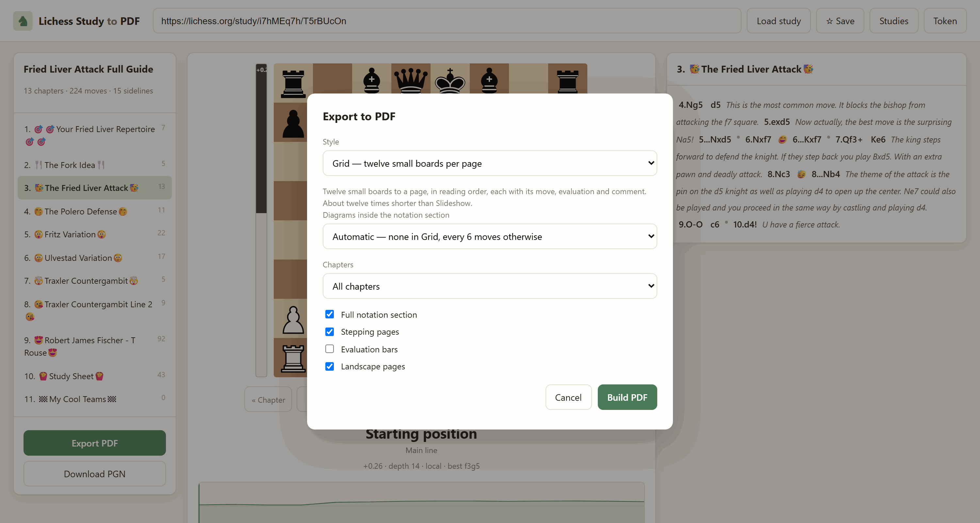980x523 pixels.
Task: Click the black pawn on a7 square
Action: tap(293, 123)
